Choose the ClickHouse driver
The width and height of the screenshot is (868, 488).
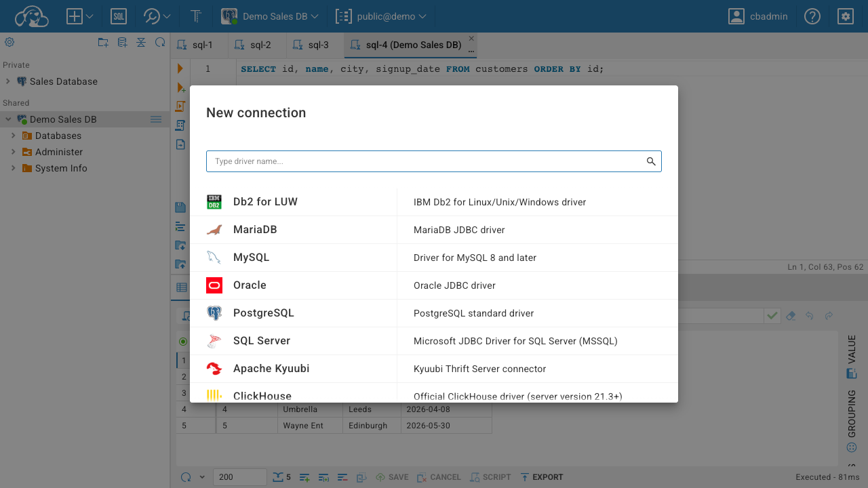[434, 393]
